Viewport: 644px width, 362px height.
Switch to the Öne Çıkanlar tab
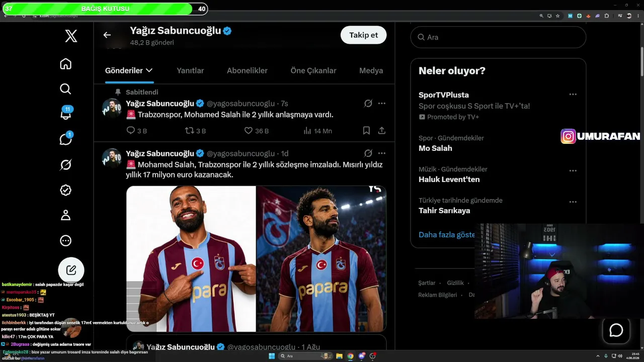pos(313,71)
